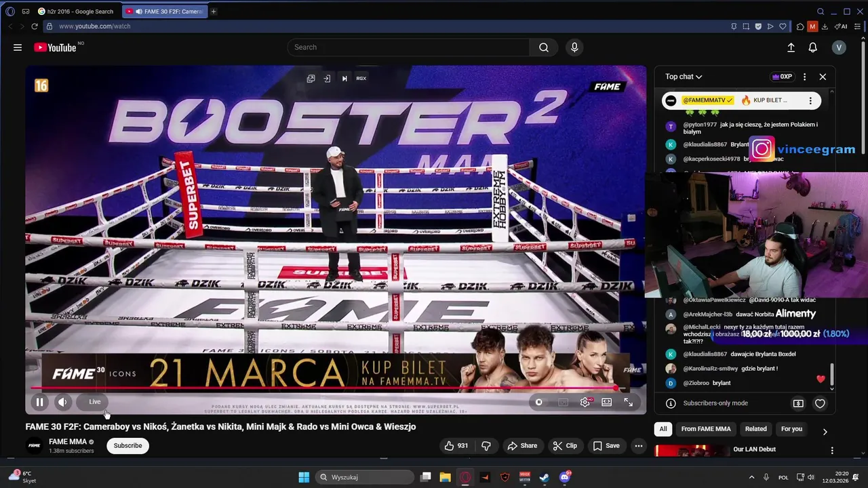Open the ad blocker shield icon
This screenshot has height=488, width=868.
(758, 26)
